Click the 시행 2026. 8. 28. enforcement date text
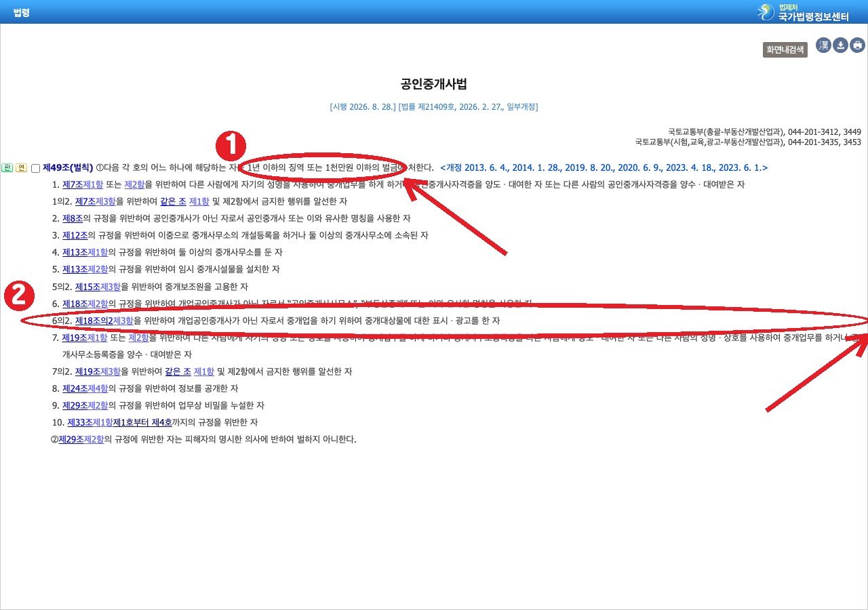 pyautogui.click(x=363, y=107)
